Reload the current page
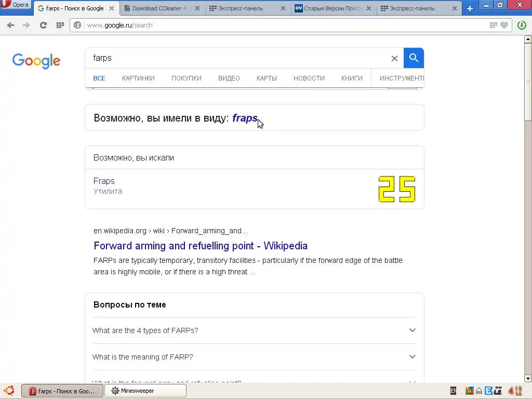The height and width of the screenshot is (399, 532). 43,25
